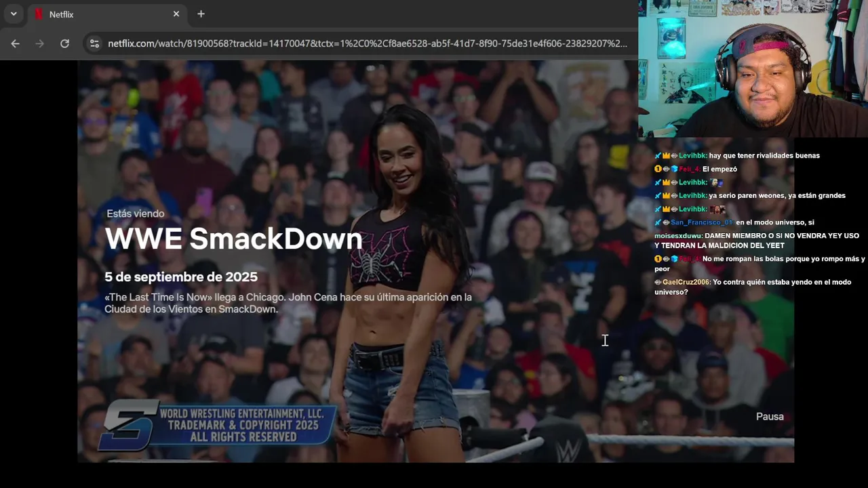868x488 pixels.
Task: Click the episode description about John Cena
Action: point(288,303)
